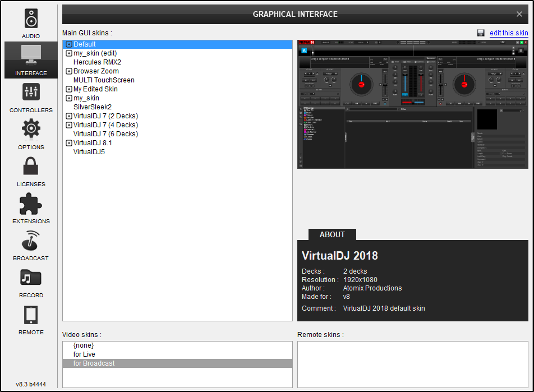This screenshot has width=534, height=392.
Task: Select the Browser Zoom skin name
Action: coord(96,71)
